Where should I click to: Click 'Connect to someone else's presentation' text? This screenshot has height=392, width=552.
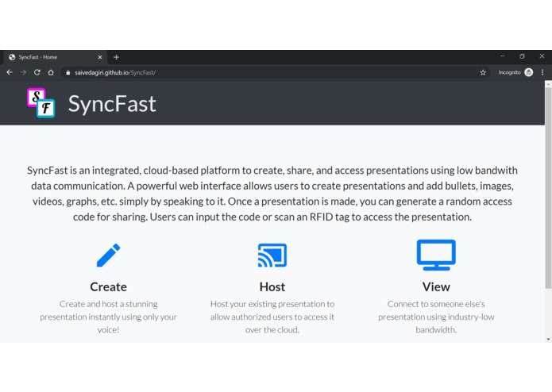point(436,317)
